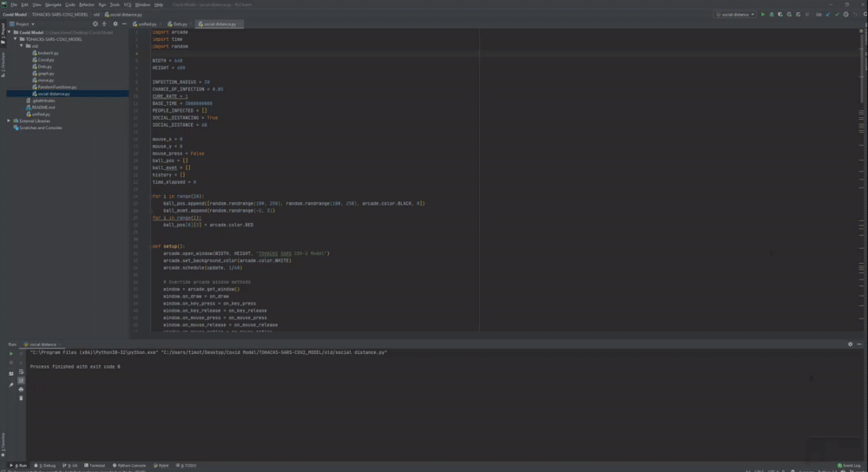Open the Debug tool window

(x=45, y=465)
